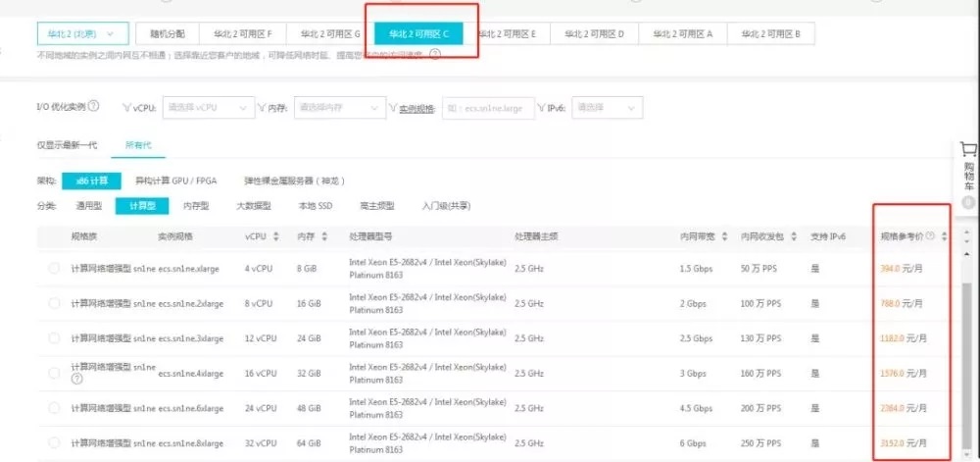
Task: Click help icon under sn1ne 4xlarge row
Action: click(76, 379)
